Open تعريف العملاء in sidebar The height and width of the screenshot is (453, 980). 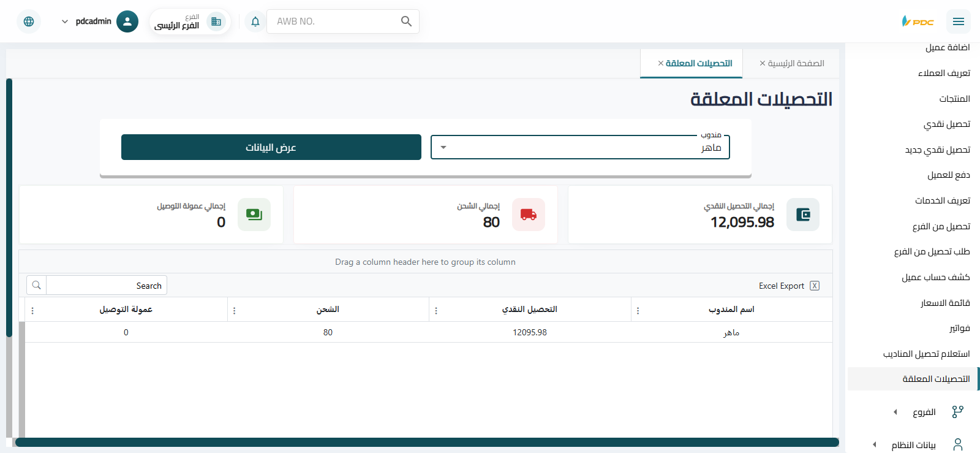[x=944, y=73]
